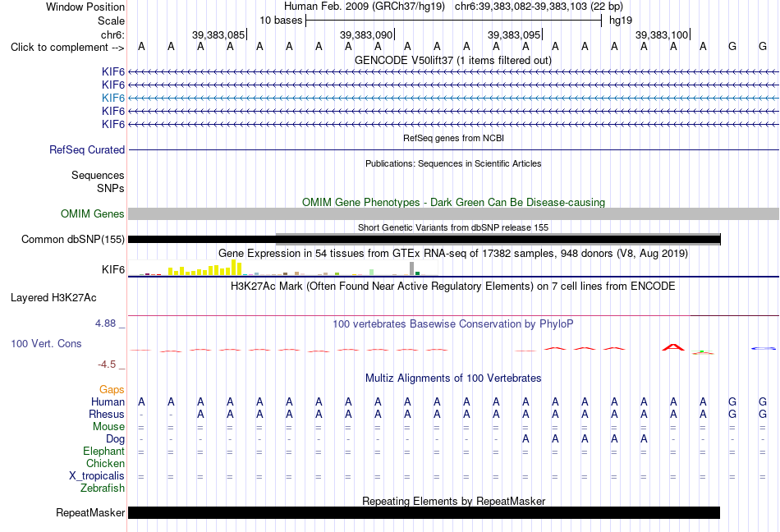This screenshot has width=780, height=532.
Task: Click the 'hg19' assembly label
Action: point(621,21)
